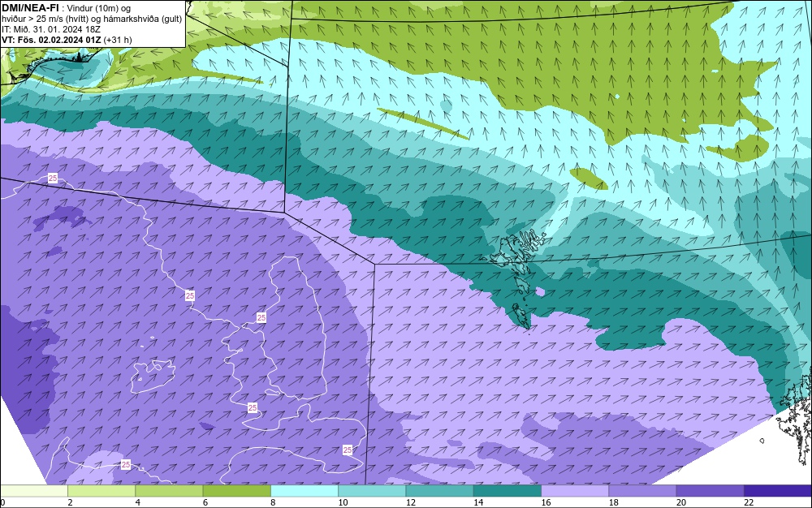The image size is (812, 508).
Task: Click the 8–10 m/s pale cyan swatch
Action: [x=304, y=491]
